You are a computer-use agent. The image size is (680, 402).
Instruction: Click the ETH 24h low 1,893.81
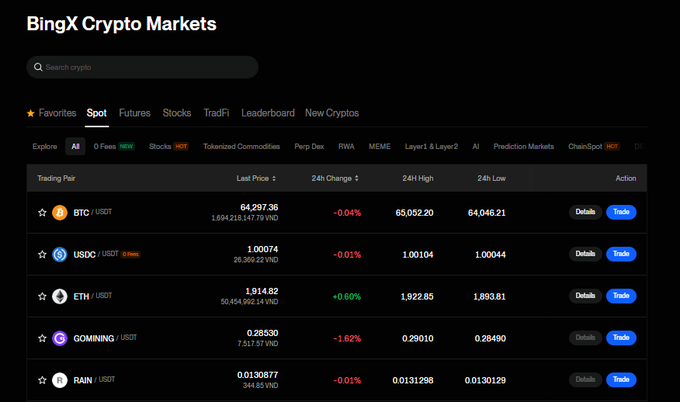pyautogui.click(x=489, y=297)
